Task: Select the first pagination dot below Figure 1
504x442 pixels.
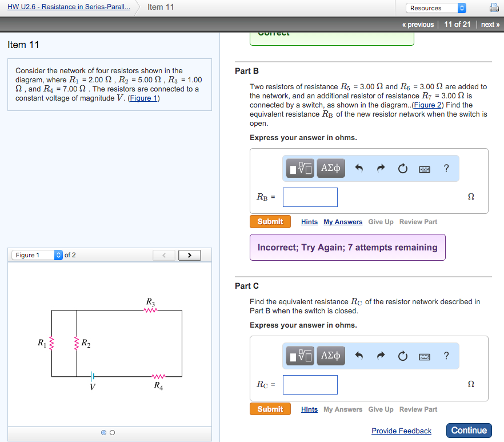Action: 103,433
